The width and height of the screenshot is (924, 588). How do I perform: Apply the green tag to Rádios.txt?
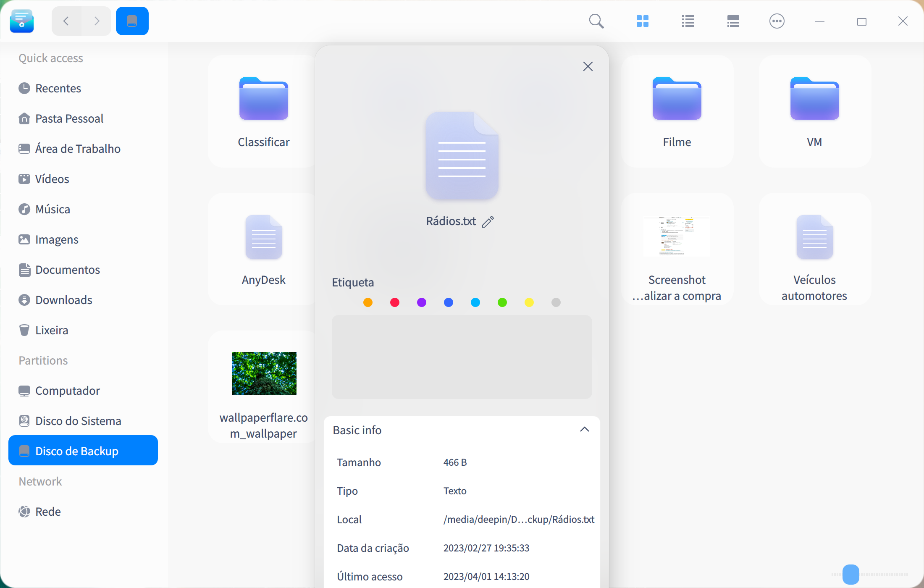pyautogui.click(x=502, y=302)
